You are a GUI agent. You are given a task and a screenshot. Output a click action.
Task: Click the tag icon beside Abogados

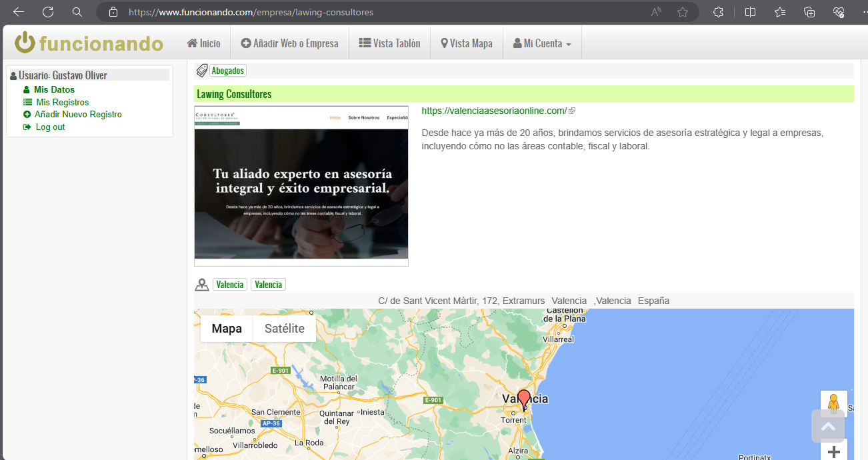tap(201, 70)
